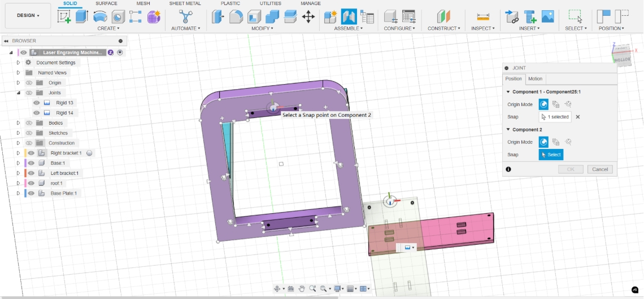
Task: Click the Create Sketch tool icon
Action: point(64,16)
